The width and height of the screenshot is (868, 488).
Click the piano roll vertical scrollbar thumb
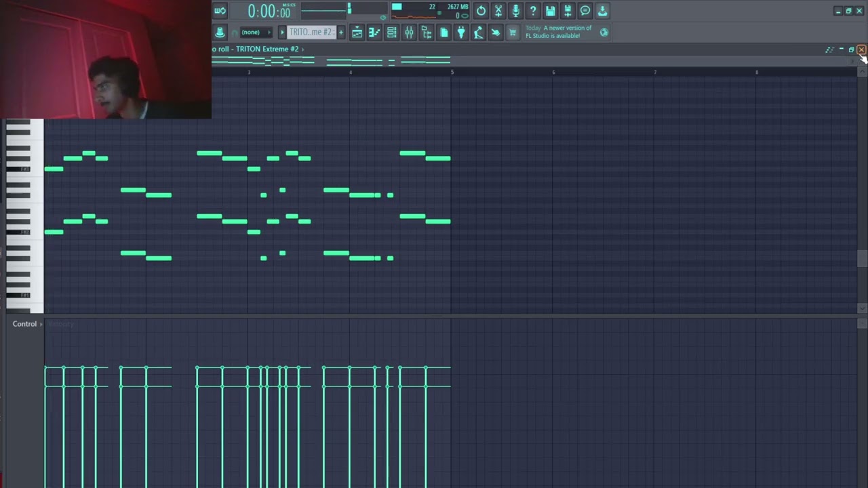862,258
